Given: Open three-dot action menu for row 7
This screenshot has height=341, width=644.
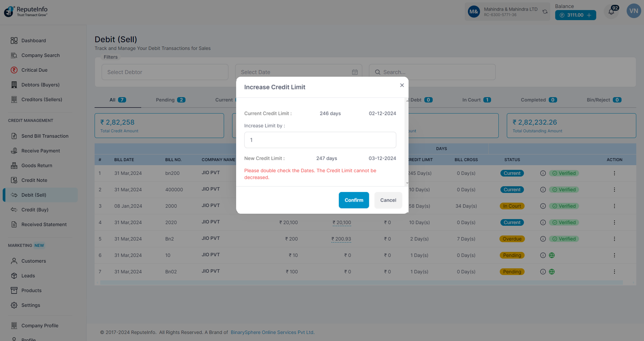Looking at the screenshot, I should point(614,272).
